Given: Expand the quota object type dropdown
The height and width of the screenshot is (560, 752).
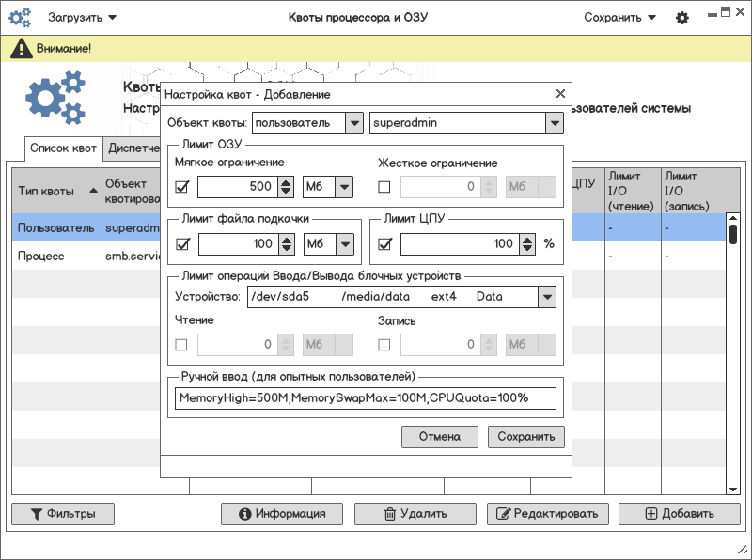Looking at the screenshot, I should tap(353, 123).
